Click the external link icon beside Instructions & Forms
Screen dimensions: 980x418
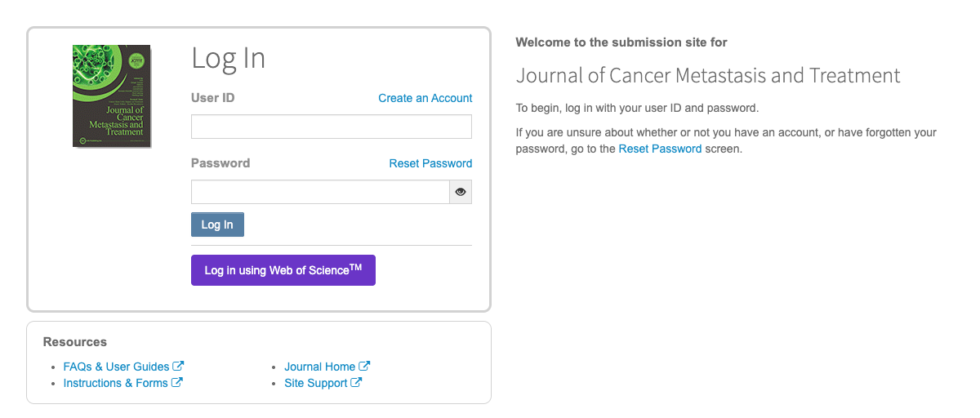[176, 383]
